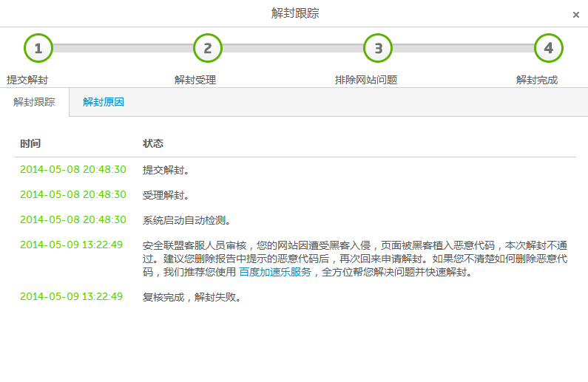
Task: Click the 提交解封 step label
Action: pos(27,80)
